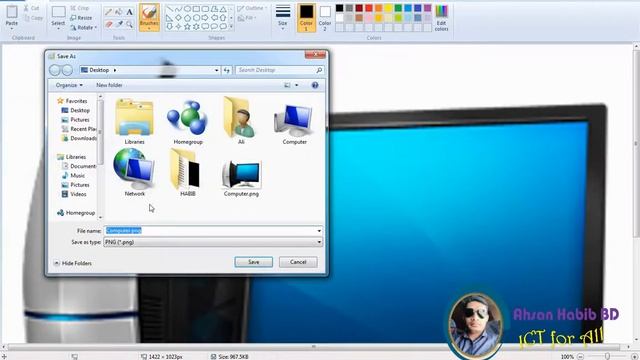Select the Copy command
The width and height of the screenshot is (640, 360).
33,18
